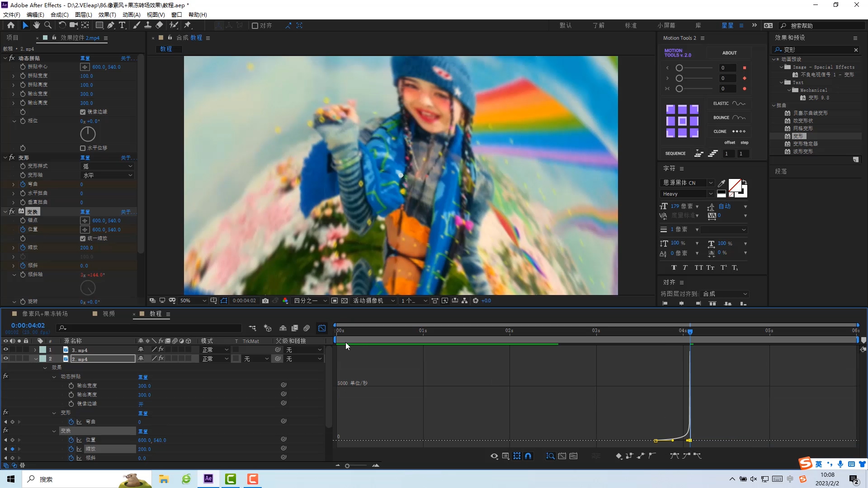Open 活动摄像机 view dropdown
Screen dimensions: 868x488
click(x=373, y=300)
